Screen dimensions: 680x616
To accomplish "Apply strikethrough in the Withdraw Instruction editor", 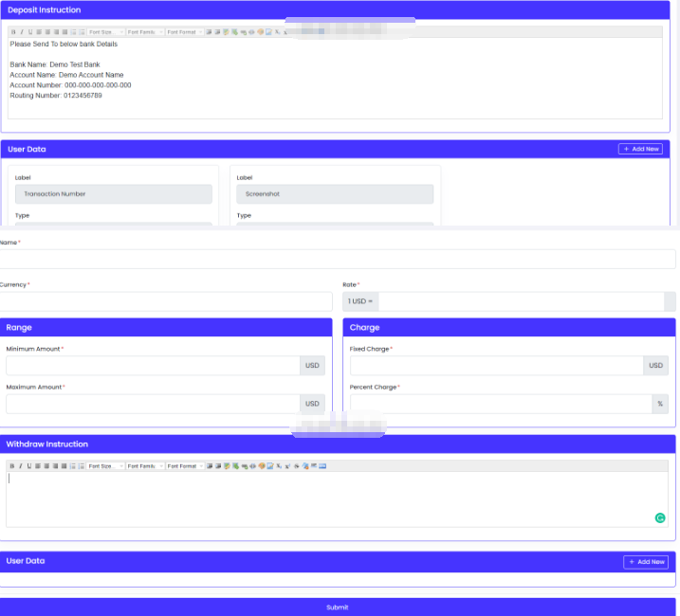I will pyautogui.click(x=296, y=466).
